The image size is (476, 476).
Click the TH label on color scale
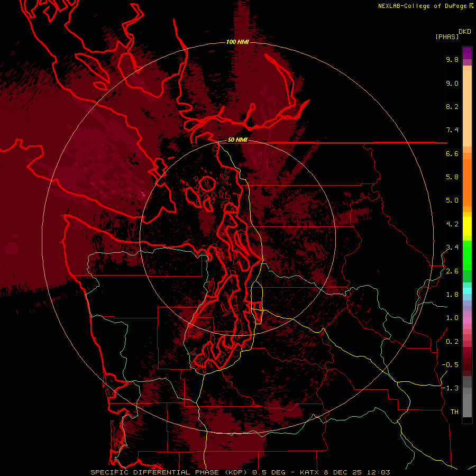pos(454,412)
